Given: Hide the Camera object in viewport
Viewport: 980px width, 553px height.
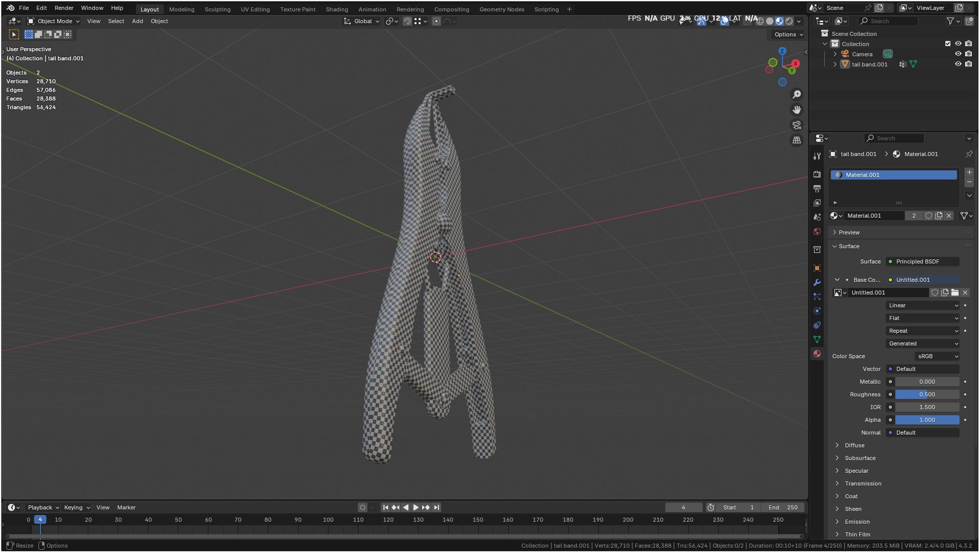Looking at the screenshot, I should (x=958, y=54).
